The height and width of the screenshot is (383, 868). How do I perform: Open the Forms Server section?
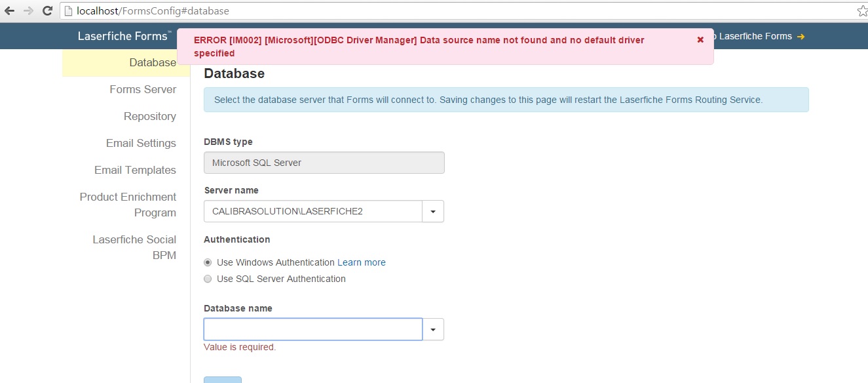point(143,89)
